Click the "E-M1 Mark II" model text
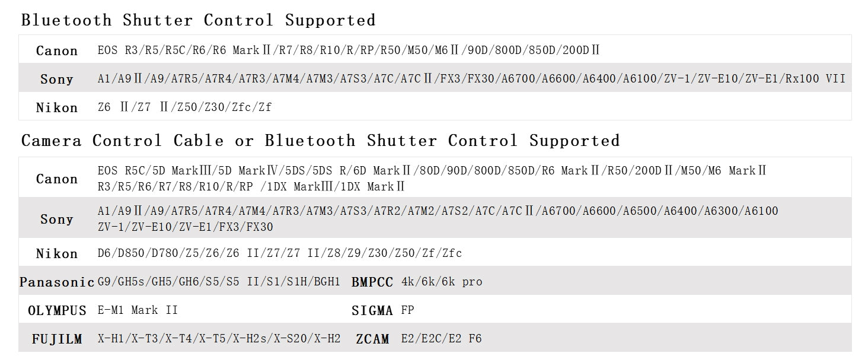The width and height of the screenshot is (868, 356). tap(138, 310)
